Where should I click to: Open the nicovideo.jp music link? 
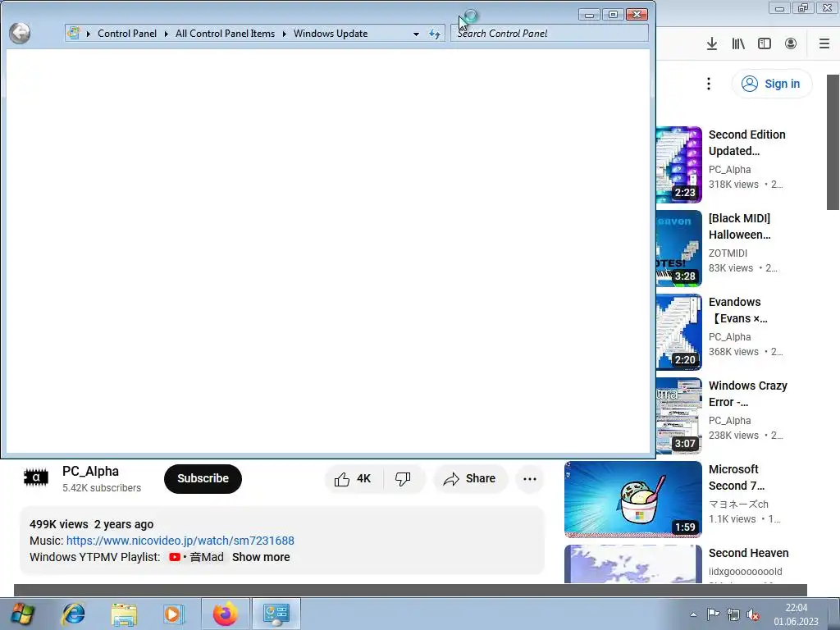point(180,541)
